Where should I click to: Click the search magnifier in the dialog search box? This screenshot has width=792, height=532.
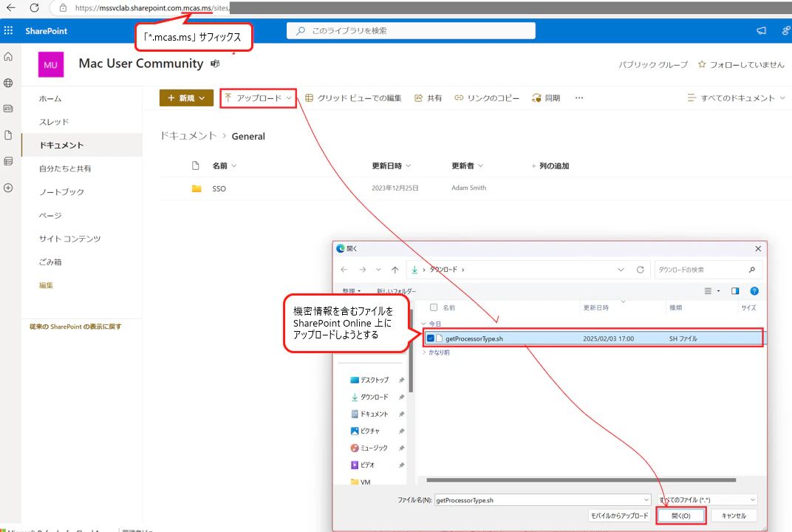(751, 270)
